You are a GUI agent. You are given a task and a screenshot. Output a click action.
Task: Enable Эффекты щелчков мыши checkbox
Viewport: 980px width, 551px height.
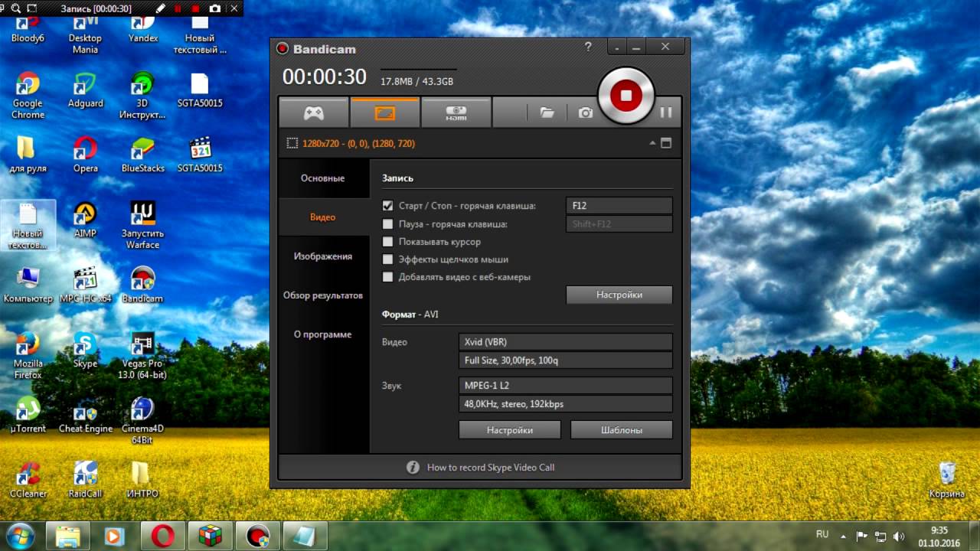387,259
